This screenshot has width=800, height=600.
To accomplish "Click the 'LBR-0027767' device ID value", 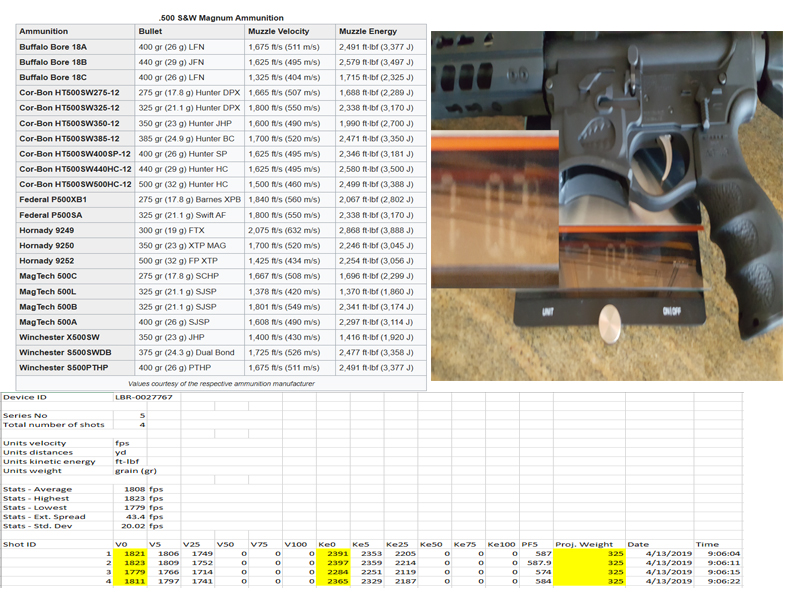I will (x=144, y=397).
